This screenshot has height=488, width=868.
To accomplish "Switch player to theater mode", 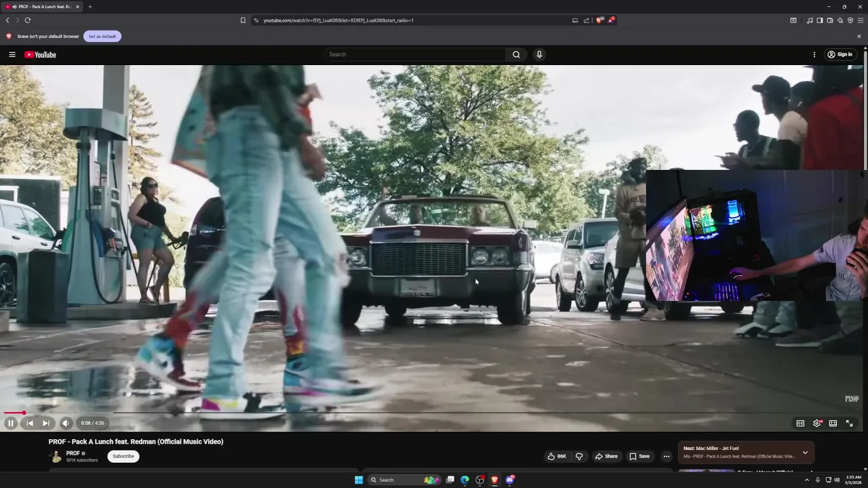I will pos(833,423).
